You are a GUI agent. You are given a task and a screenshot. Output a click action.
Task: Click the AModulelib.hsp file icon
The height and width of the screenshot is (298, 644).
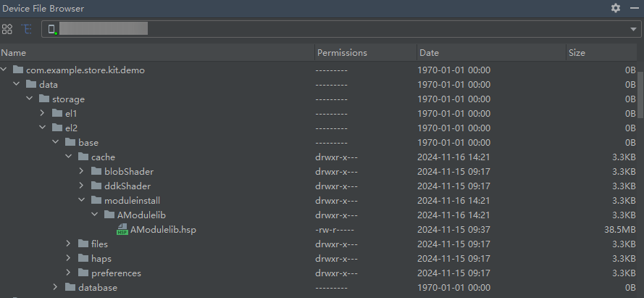122,230
